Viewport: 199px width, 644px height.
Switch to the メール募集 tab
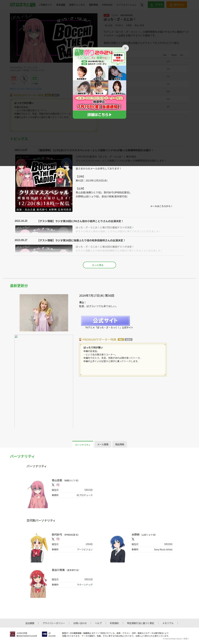click(x=103, y=444)
